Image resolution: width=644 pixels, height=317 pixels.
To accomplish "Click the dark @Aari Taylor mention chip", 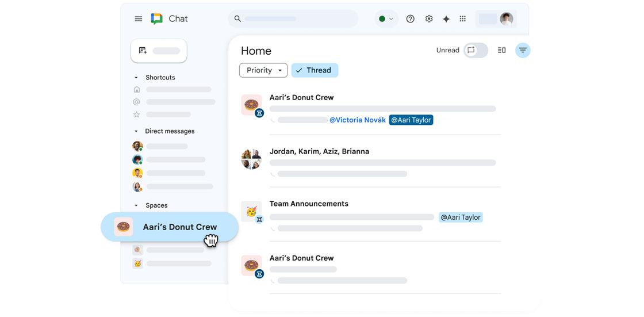I will pyautogui.click(x=411, y=120).
